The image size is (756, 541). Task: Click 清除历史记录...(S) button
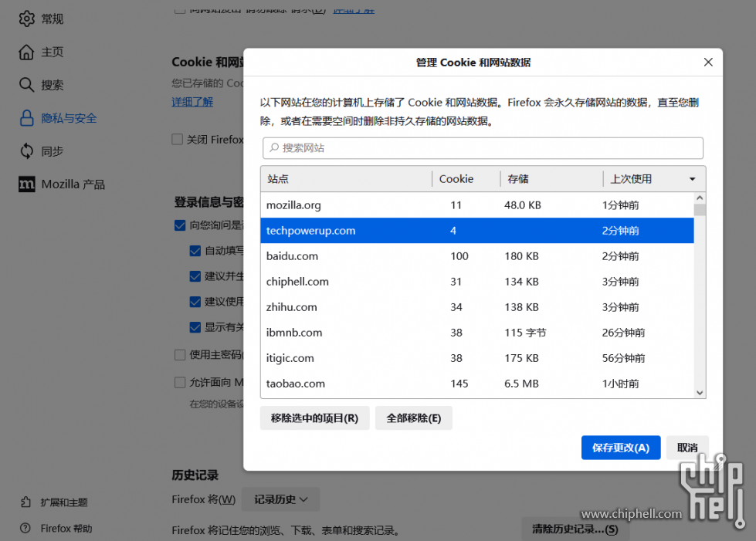tap(575, 529)
